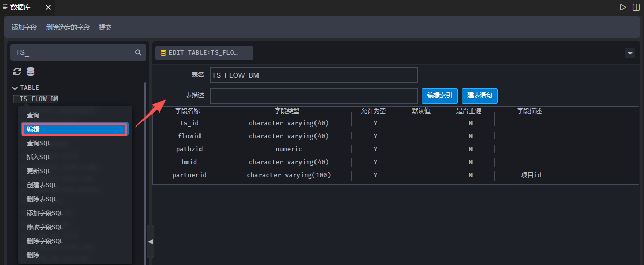This screenshot has height=265, width=644.
Task: Switch to the EDIT TABLE:TS_FLO... tab
Action: click(x=204, y=53)
